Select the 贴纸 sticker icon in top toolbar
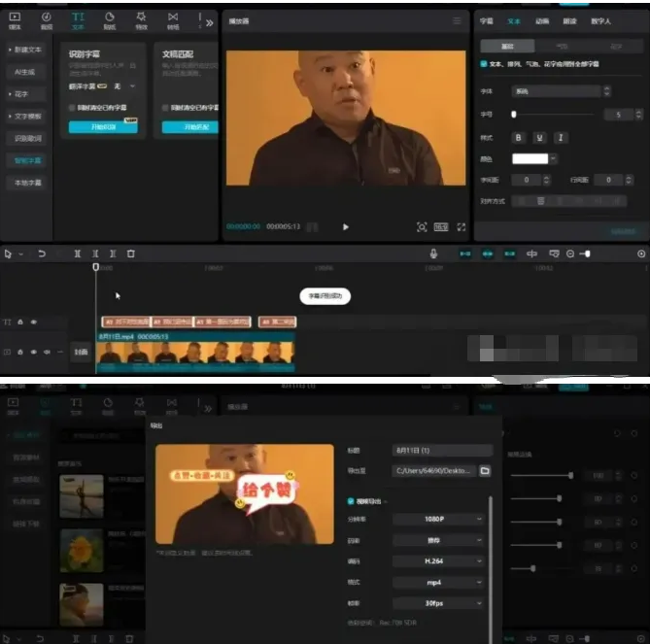The height and width of the screenshot is (644, 650). [x=110, y=19]
